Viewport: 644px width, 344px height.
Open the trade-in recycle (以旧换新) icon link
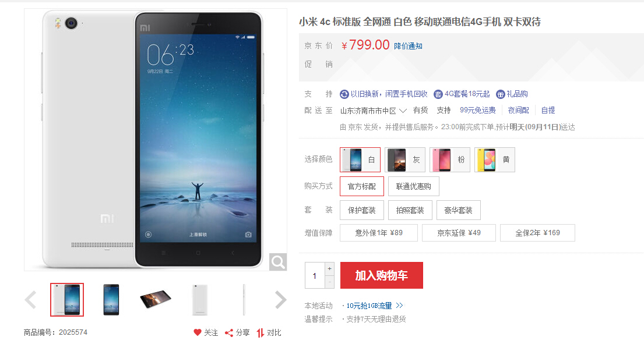[344, 94]
